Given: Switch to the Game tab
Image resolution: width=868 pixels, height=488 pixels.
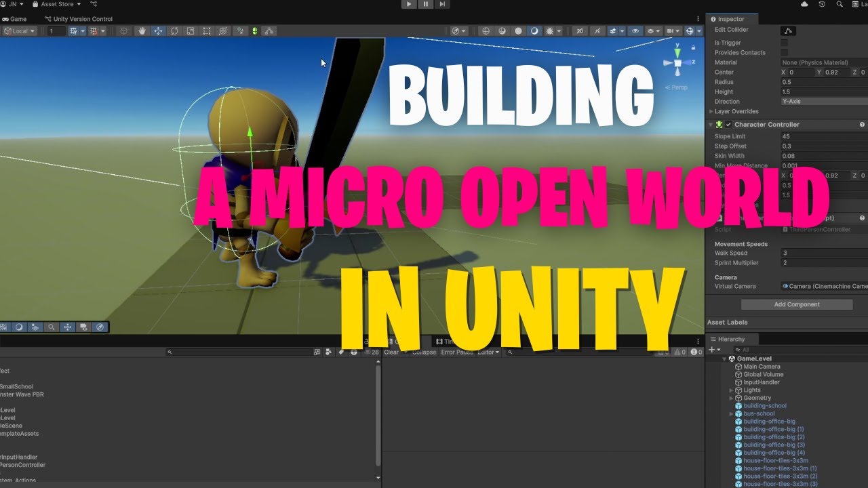Looking at the screenshot, I should (x=14, y=19).
